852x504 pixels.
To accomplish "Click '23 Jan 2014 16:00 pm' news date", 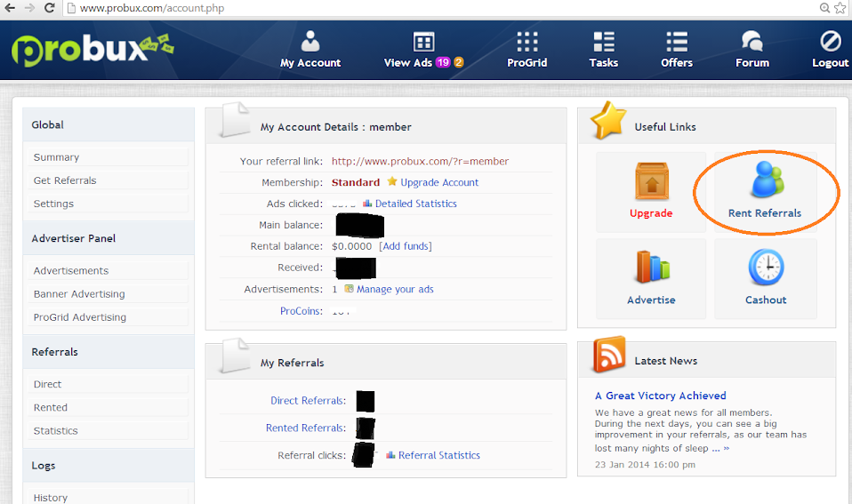I will [645, 465].
